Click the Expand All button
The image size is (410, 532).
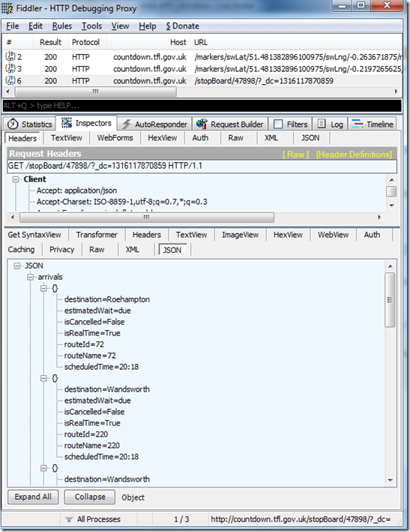pos(33,497)
